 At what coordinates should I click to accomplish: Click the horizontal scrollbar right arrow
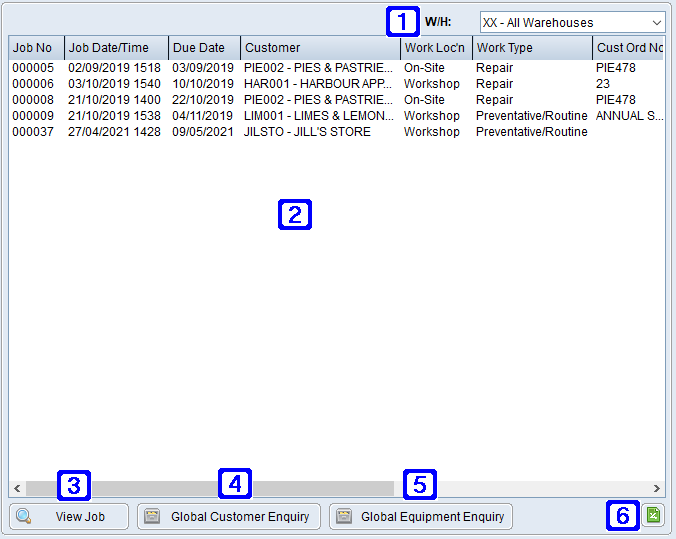coord(656,488)
